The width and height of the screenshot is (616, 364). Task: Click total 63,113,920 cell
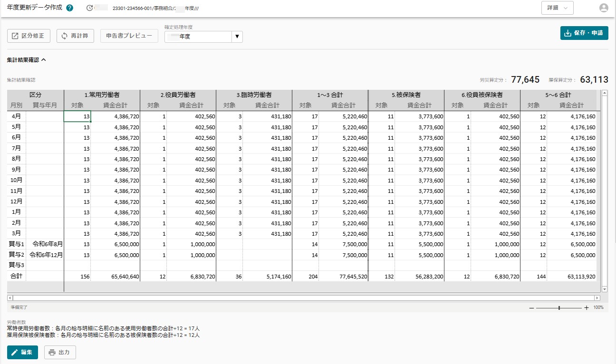pyautogui.click(x=572, y=276)
